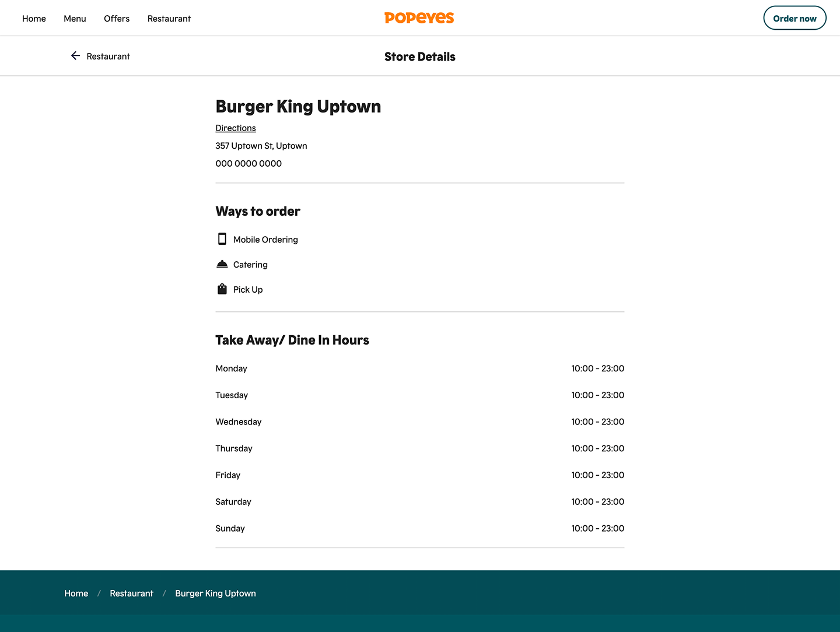This screenshot has height=632, width=840.
Task: Click the Wednesday row label
Action: pyautogui.click(x=239, y=422)
